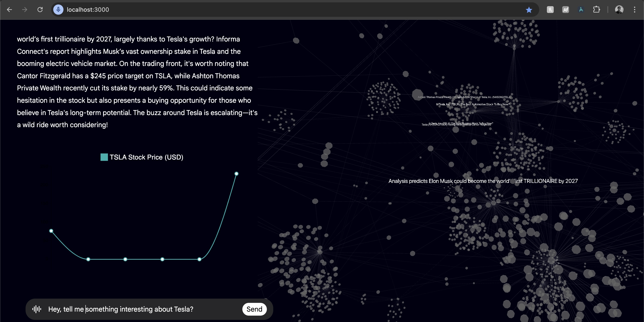Screen dimensions: 644x322
Task: Go back with the browser back arrow
Action: 10,10
